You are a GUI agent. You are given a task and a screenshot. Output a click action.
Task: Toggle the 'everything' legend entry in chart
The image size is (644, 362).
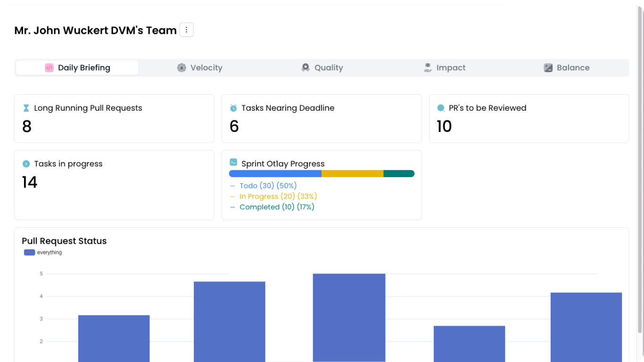click(x=43, y=253)
